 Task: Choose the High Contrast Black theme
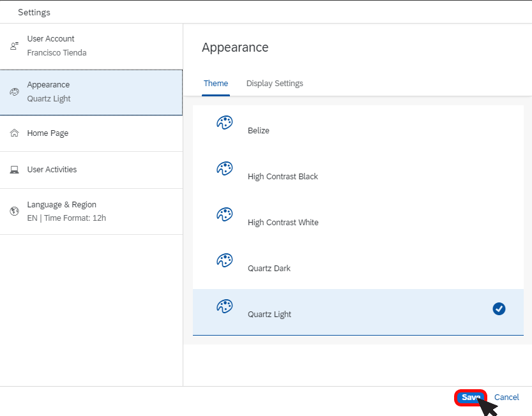[x=358, y=174]
